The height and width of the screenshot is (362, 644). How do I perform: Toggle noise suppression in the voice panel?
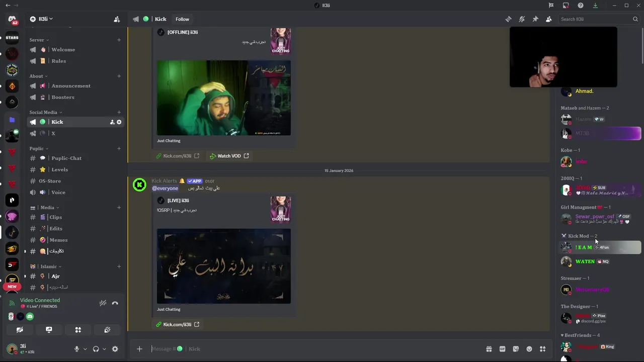pos(103,303)
